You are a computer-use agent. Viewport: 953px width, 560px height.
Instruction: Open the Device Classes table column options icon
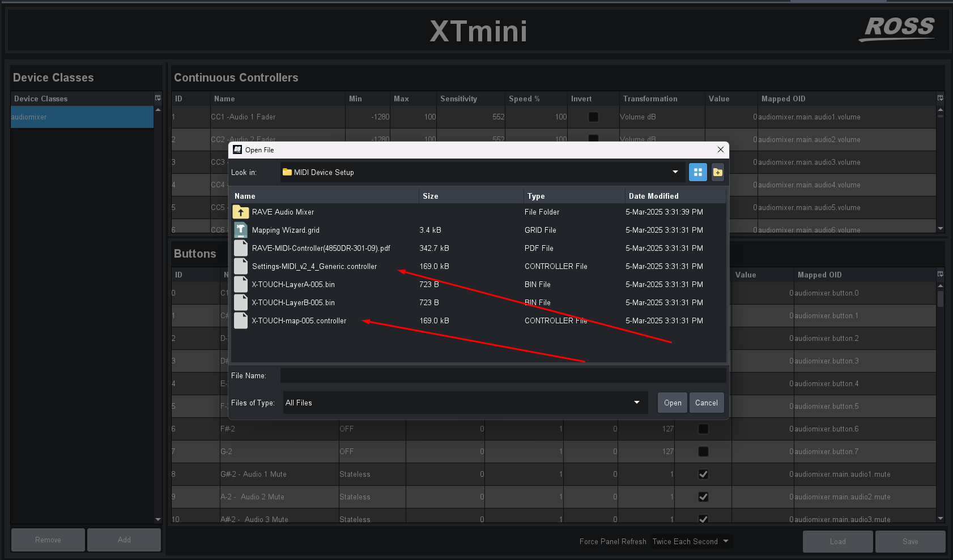(158, 98)
